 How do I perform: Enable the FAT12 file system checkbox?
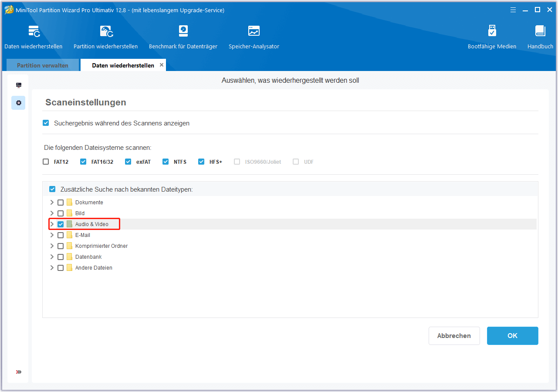click(x=46, y=162)
